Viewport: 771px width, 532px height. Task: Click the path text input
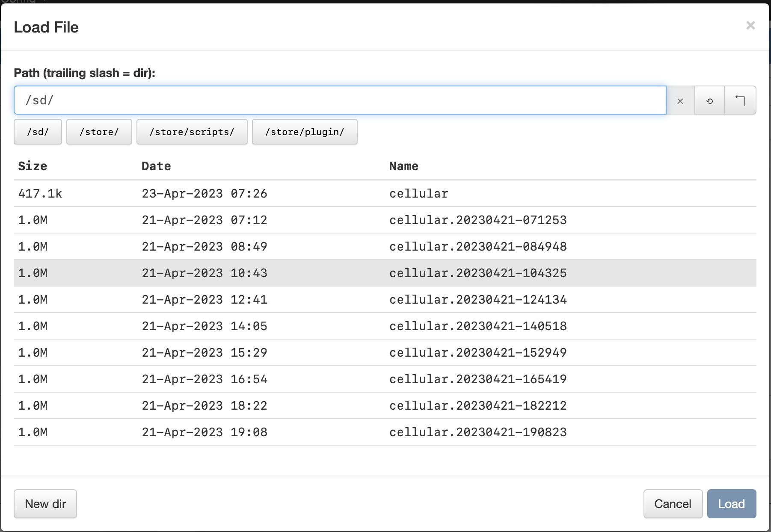(340, 100)
